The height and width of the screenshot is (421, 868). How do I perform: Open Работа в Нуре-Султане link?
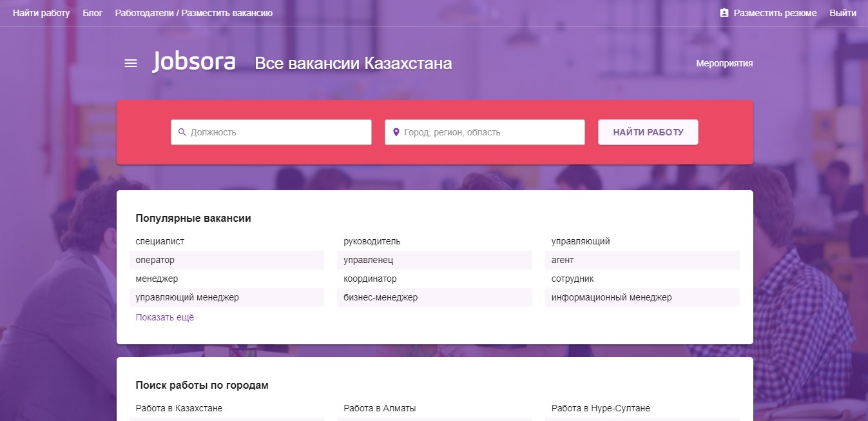point(601,408)
